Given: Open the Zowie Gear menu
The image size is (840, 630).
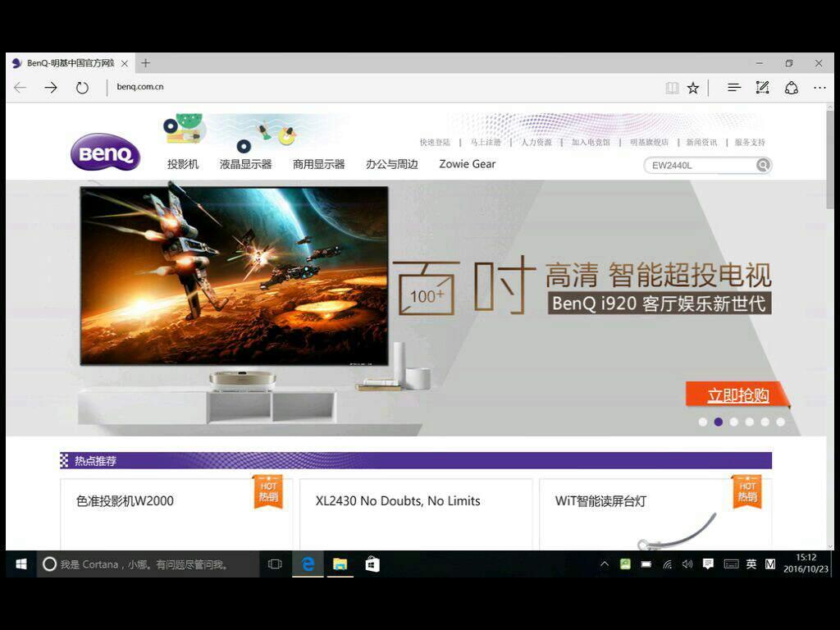Looking at the screenshot, I should 467,164.
